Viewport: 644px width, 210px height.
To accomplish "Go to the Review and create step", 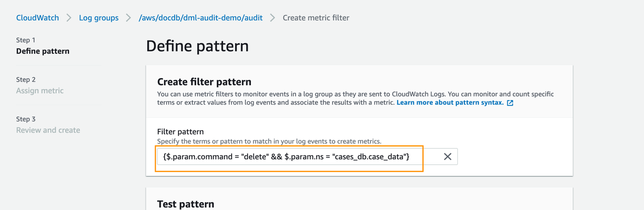I will pos(48,130).
